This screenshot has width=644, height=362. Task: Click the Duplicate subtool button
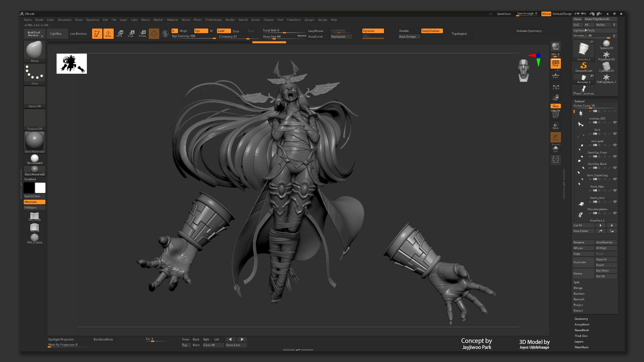[583, 262]
